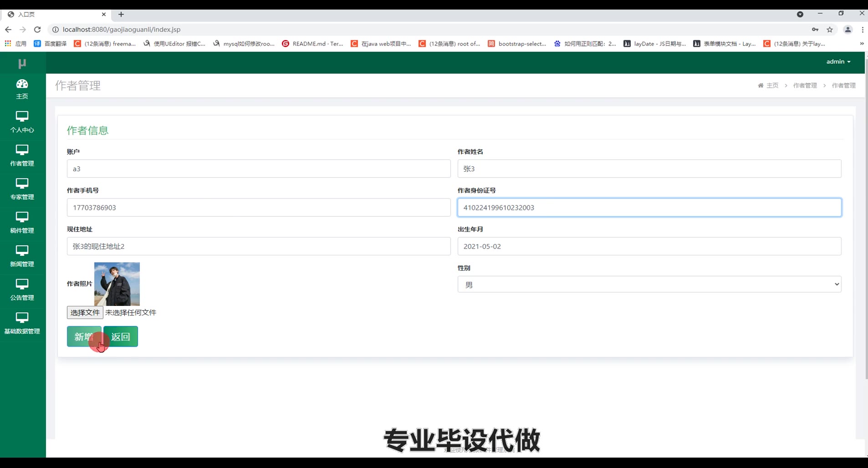Open Chrome's three-dot menu
The height and width of the screenshot is (468, 868).
coord(862,29)
